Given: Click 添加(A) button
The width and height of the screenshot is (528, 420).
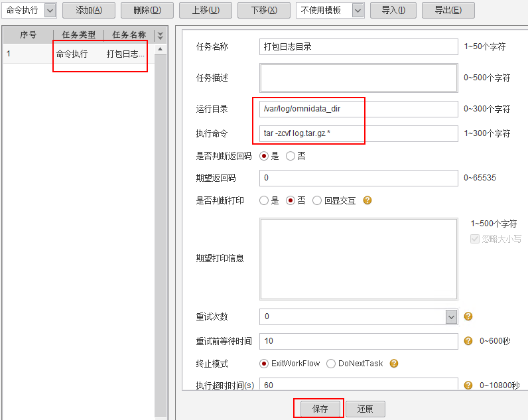Looking at the screenshot, I should 89,11.
